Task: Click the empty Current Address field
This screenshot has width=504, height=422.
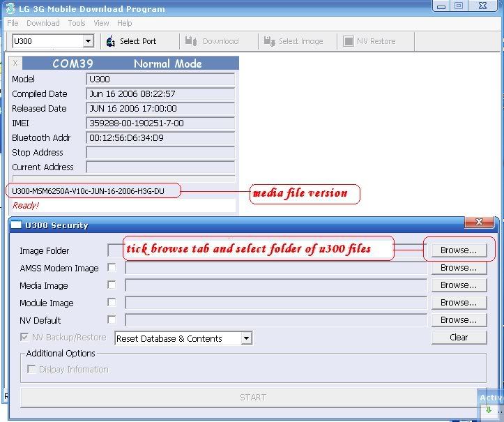Action: pyautogui.click(x=160, y=167)
